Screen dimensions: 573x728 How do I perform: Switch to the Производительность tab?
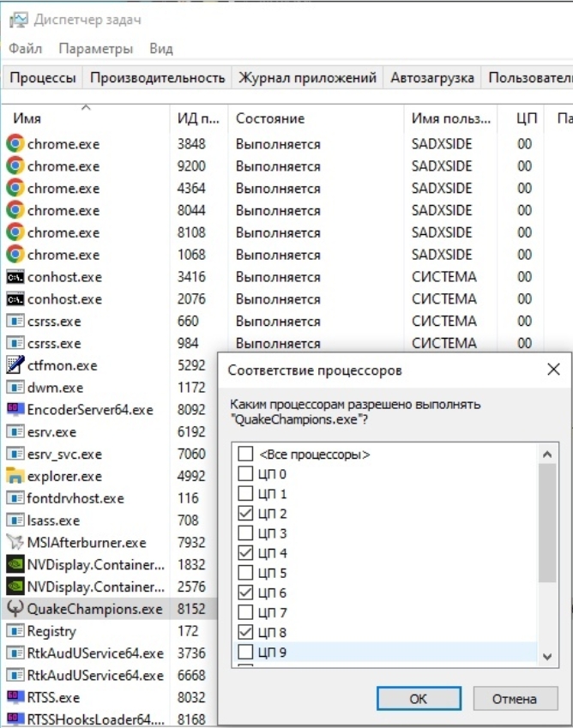point(158,77)
